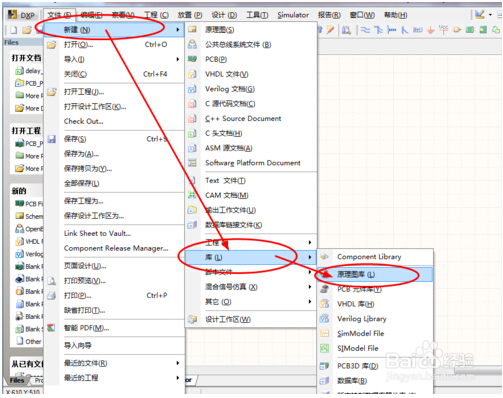Click the Other link under 新的
This screenshot has height=398, width=503.
[33, 341]
